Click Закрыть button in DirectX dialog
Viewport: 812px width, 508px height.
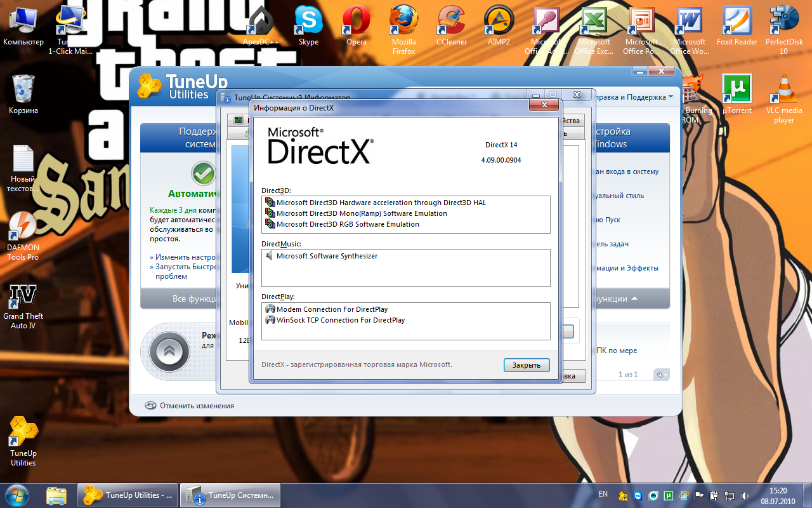point(527,365)
